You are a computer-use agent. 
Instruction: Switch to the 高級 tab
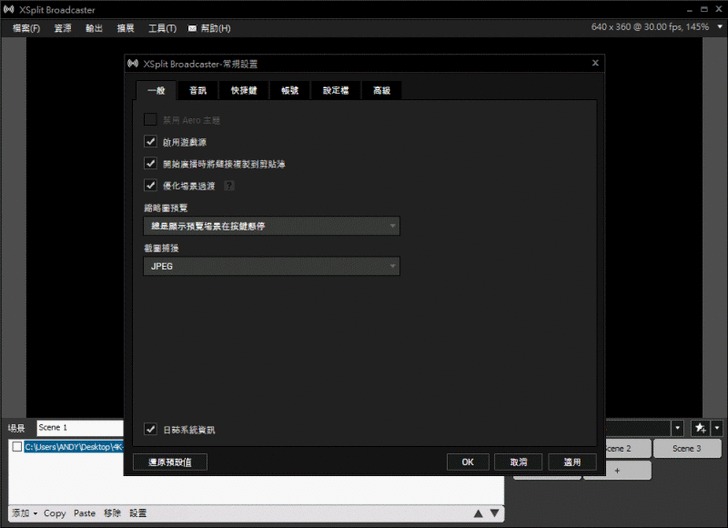[x=382, y=91]
